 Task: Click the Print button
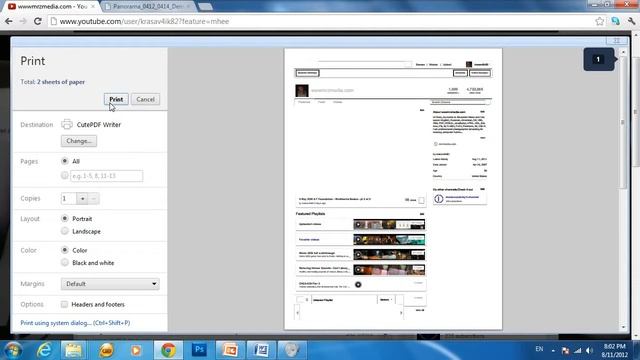tap(116, 99)
